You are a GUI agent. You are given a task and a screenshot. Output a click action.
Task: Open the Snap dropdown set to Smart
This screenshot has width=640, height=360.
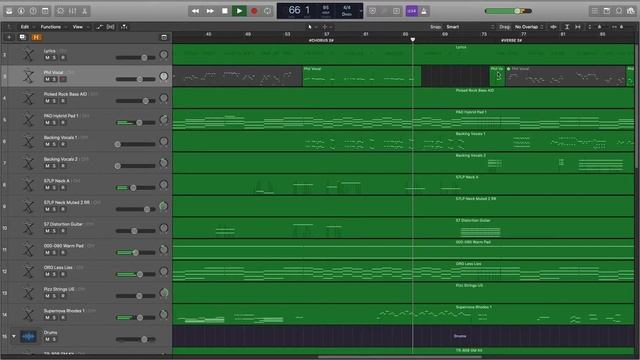point(469,27)
